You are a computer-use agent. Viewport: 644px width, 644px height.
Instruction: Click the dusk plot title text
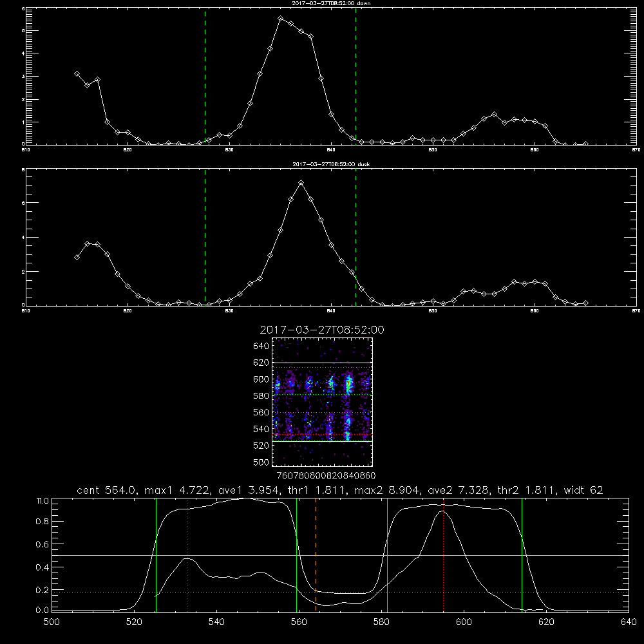coord(331,164)
